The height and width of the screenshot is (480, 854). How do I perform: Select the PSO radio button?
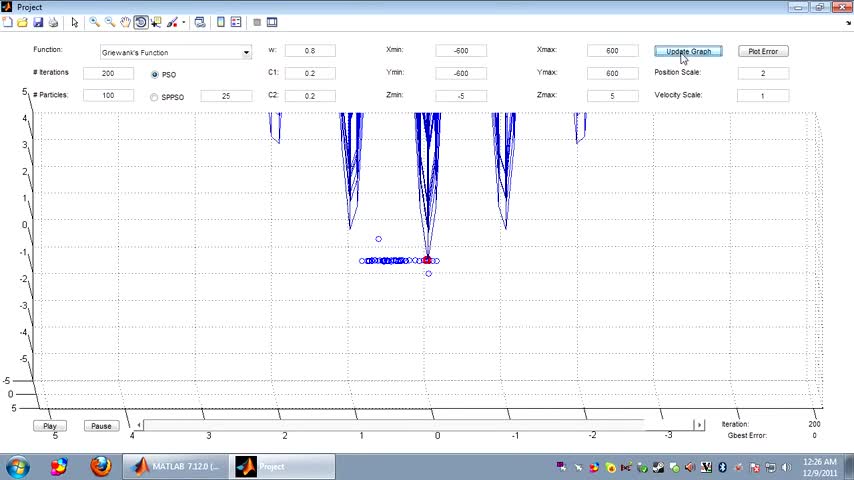pos(155,75)
